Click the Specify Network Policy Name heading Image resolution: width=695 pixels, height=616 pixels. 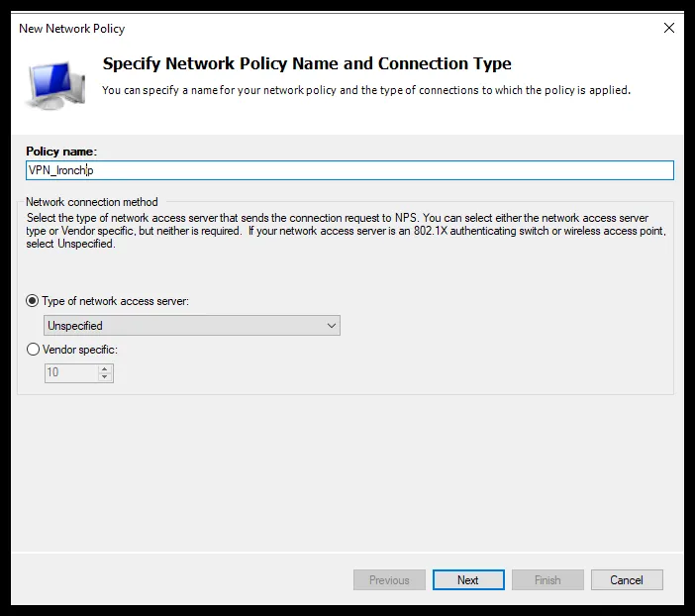307,63
